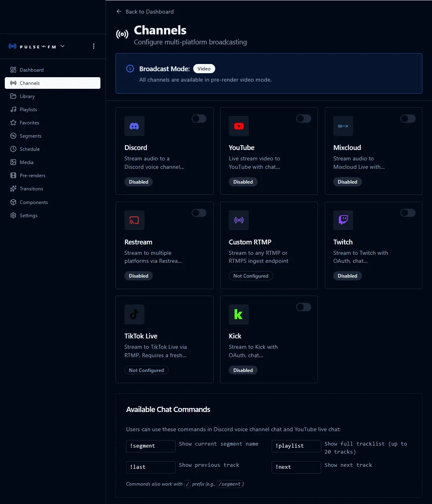Click the Restream cast icon

click(x=134, y=220)
